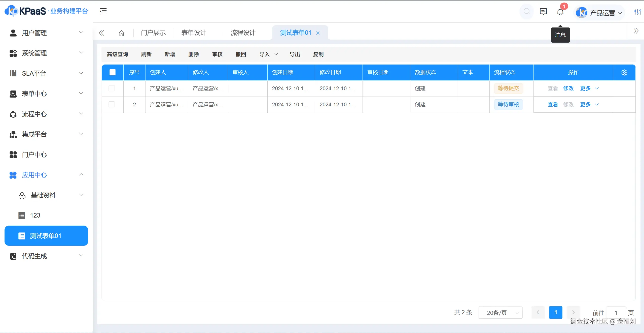Switch to the 表单设计 tab
The width and height of the screenshot is (644, 333).
(194, 33)
